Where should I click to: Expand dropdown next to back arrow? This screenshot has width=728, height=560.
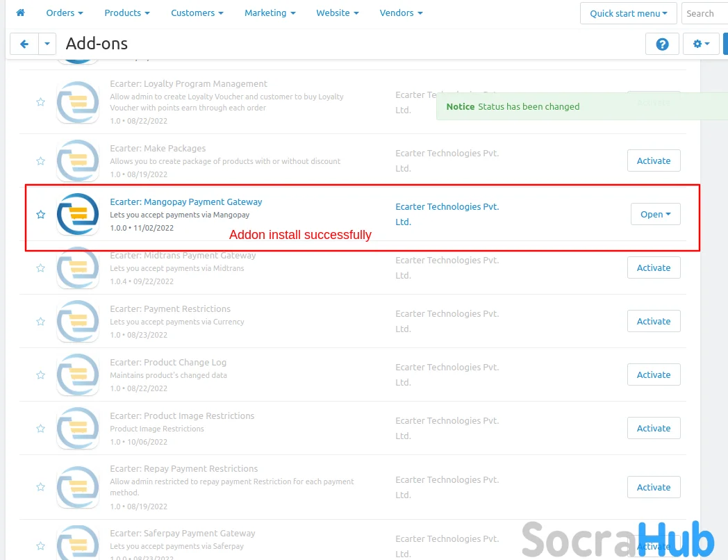pos(47,44)
